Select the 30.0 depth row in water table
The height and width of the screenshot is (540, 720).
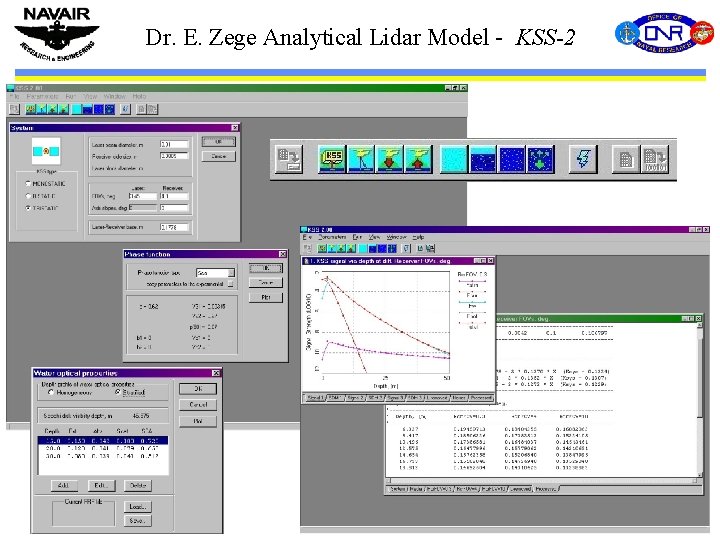coord(103,456)
